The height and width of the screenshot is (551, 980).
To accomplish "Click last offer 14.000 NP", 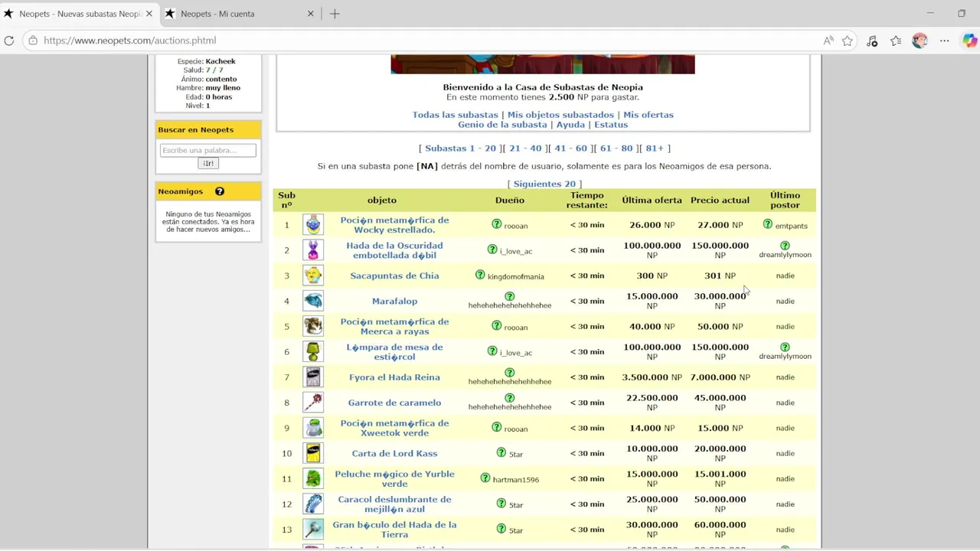I will [652, 428].
